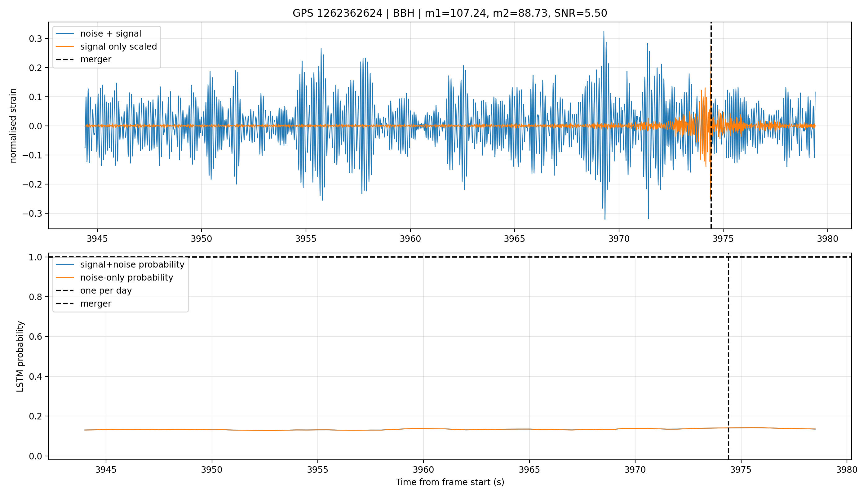The height and width of the screenshot is (496, 868).
Task: Click the −0.3 tick on the strain axis
Action: (32, 214)
